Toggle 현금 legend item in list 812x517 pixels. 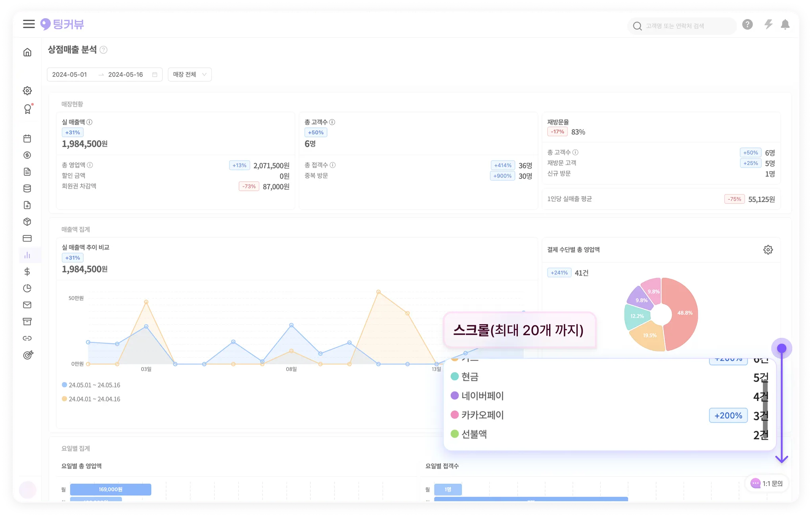pyautogui.click(x=465, y=377)
